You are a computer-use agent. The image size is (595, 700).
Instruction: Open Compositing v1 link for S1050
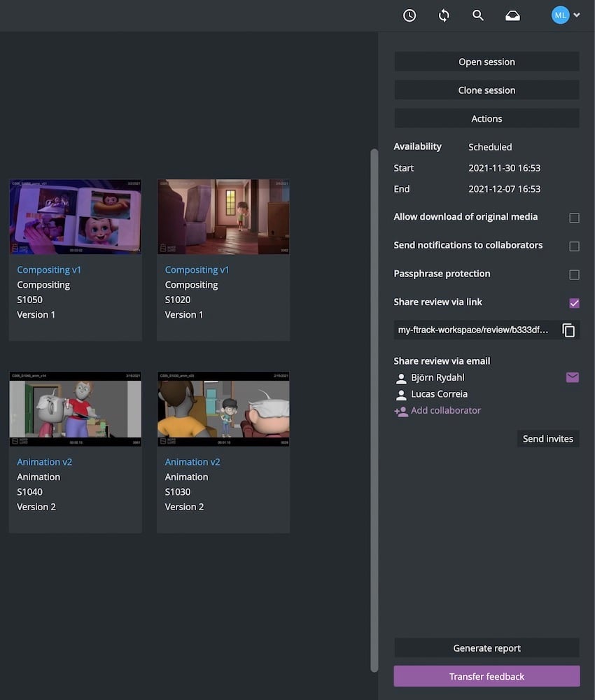[49, 269]
